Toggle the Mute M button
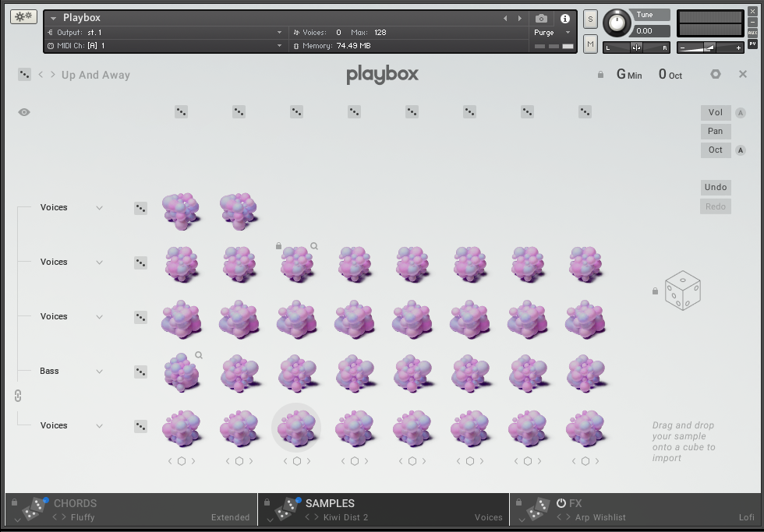The image size is (764, 532). [590, 44]
